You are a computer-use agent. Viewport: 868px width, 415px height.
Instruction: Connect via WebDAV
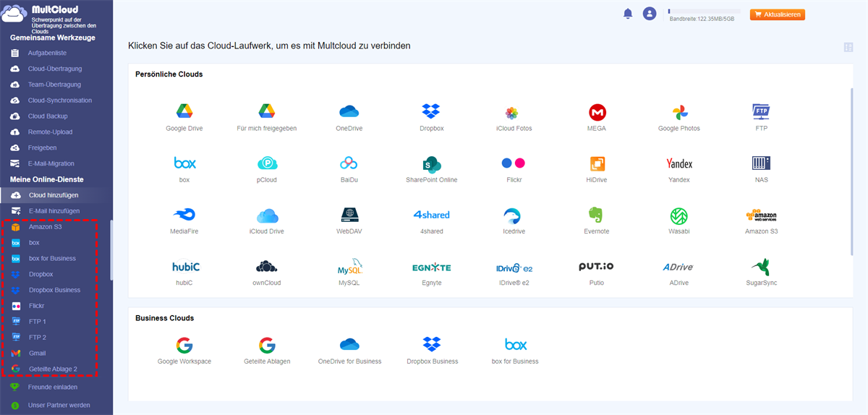pyautogui.click(x=349, y=221)
